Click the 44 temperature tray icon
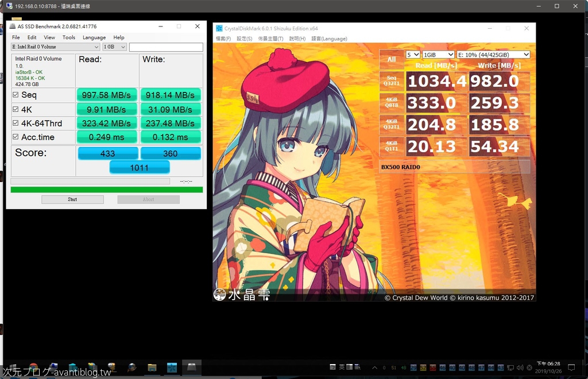 coord(491,368)
